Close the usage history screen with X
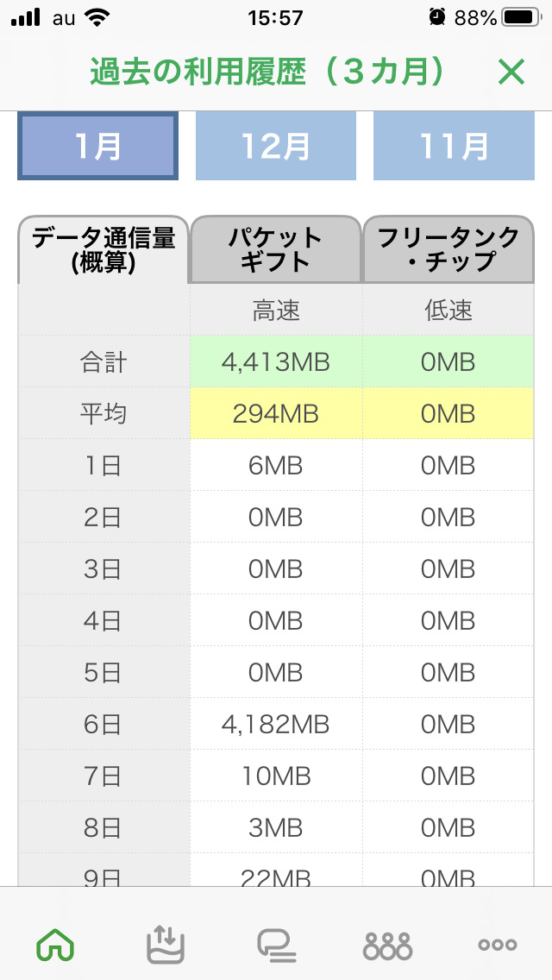 point(511,72)
